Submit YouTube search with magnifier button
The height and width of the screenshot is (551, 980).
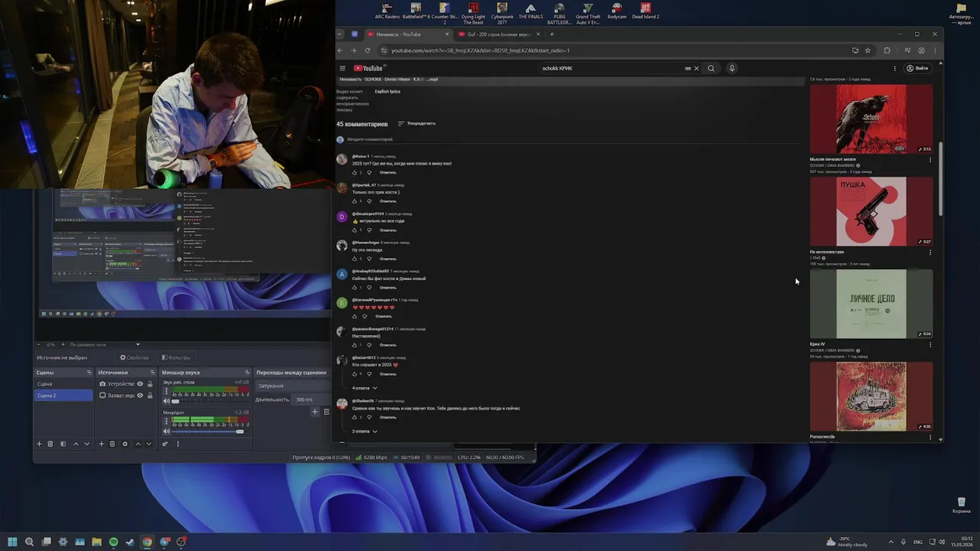coord(710,68)
